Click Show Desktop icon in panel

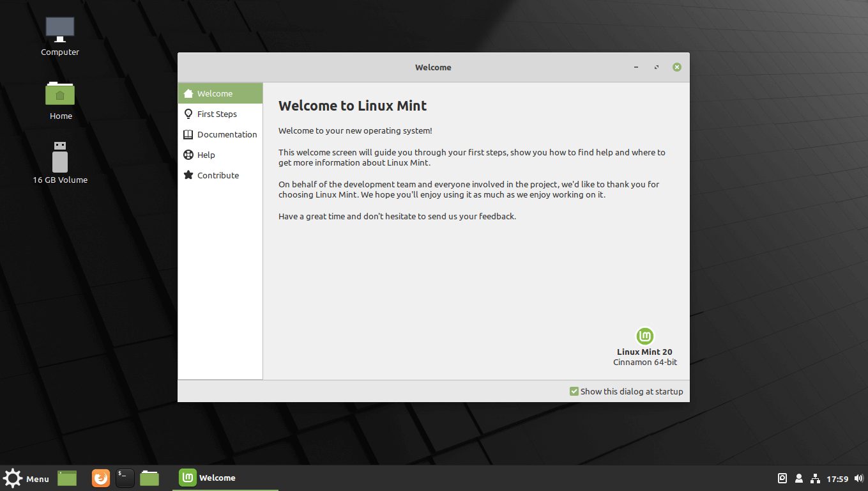pyautogui.click(x=67, y=478)
